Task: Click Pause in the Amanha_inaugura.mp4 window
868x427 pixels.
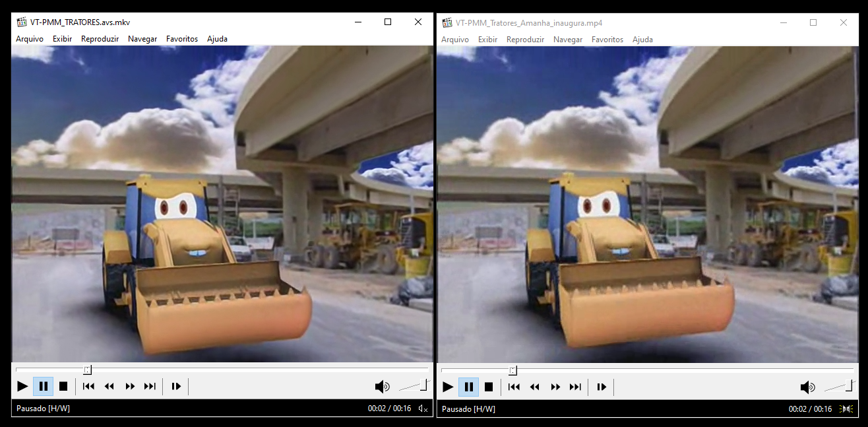Action: 469,386
